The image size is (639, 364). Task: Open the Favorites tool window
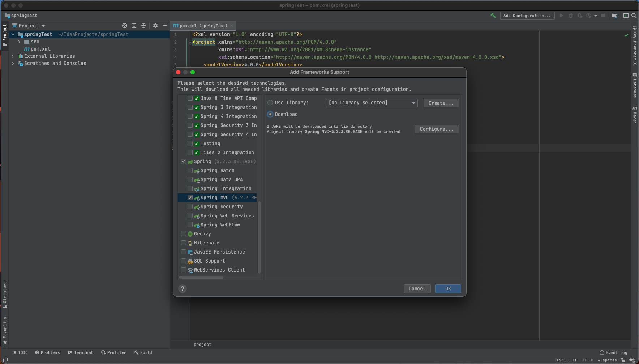coord(5,330)
